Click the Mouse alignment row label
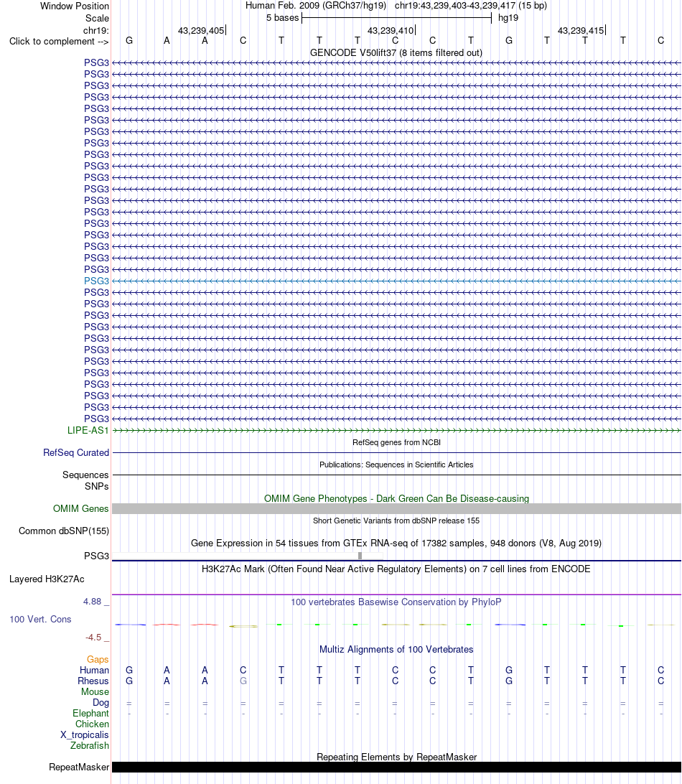The image size is (682, 784). coord(95,692)
